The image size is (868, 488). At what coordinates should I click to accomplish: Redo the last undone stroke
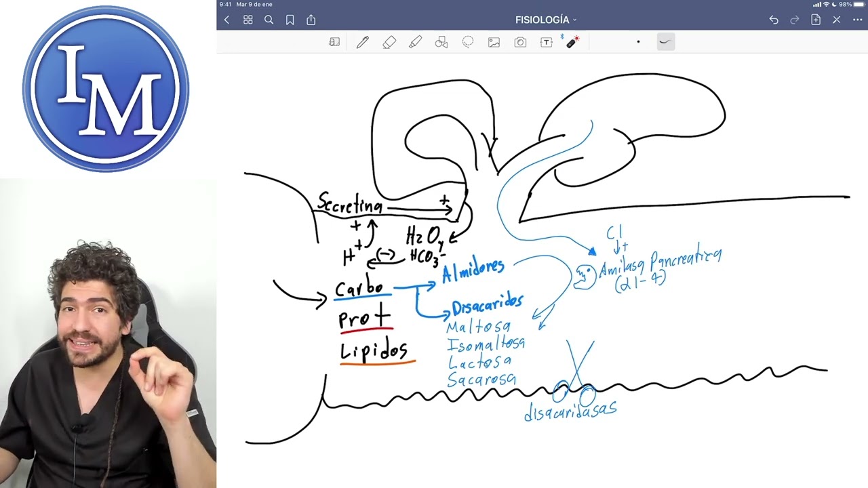tap(795, 20)
